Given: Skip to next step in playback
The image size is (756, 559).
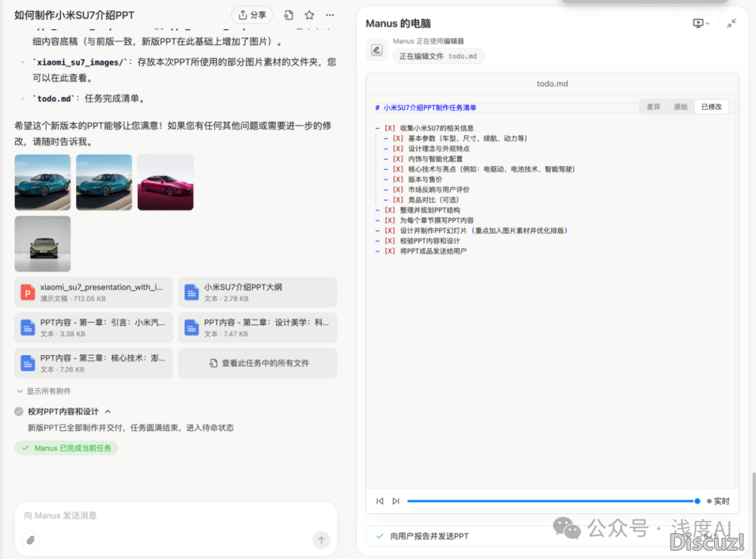Looking at the screenshot, I should (396, 501).
